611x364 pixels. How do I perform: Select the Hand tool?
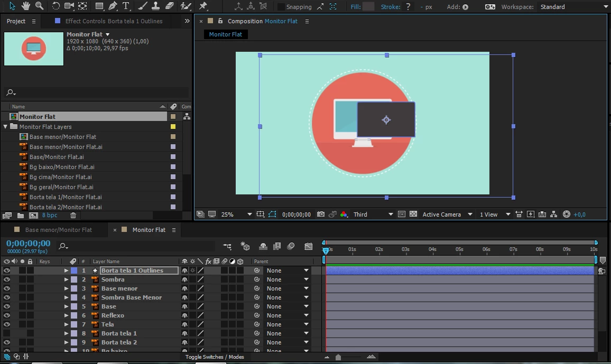tap(26, 6)
